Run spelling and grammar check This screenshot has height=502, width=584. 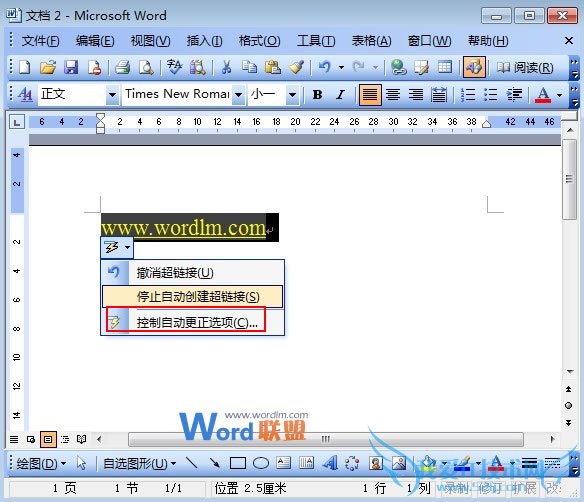pos(174,67)
